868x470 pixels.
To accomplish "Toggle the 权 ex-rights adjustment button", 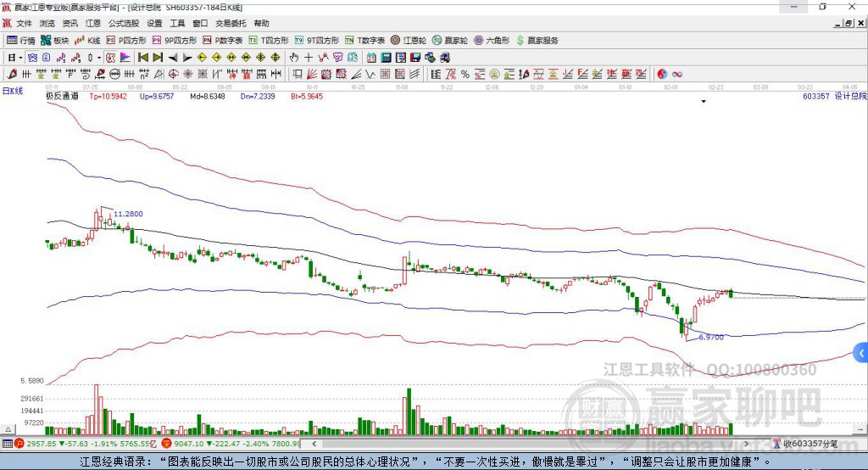I will (111, 58).
